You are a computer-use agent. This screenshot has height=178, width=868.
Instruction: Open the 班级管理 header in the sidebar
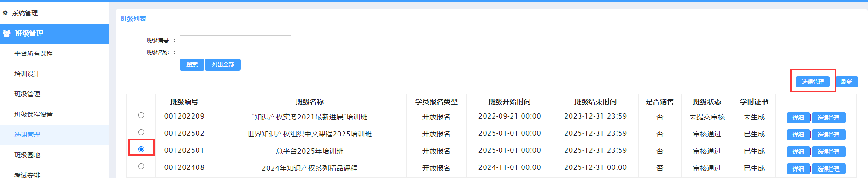point(54,34)
